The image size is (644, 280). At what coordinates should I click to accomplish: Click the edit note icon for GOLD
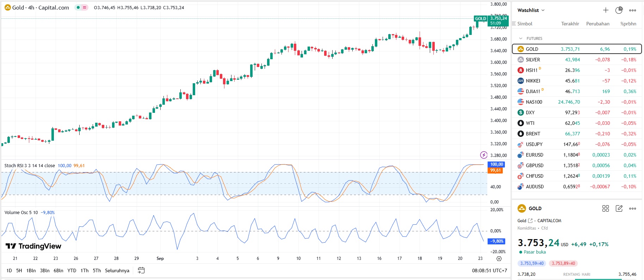(619, 208)
